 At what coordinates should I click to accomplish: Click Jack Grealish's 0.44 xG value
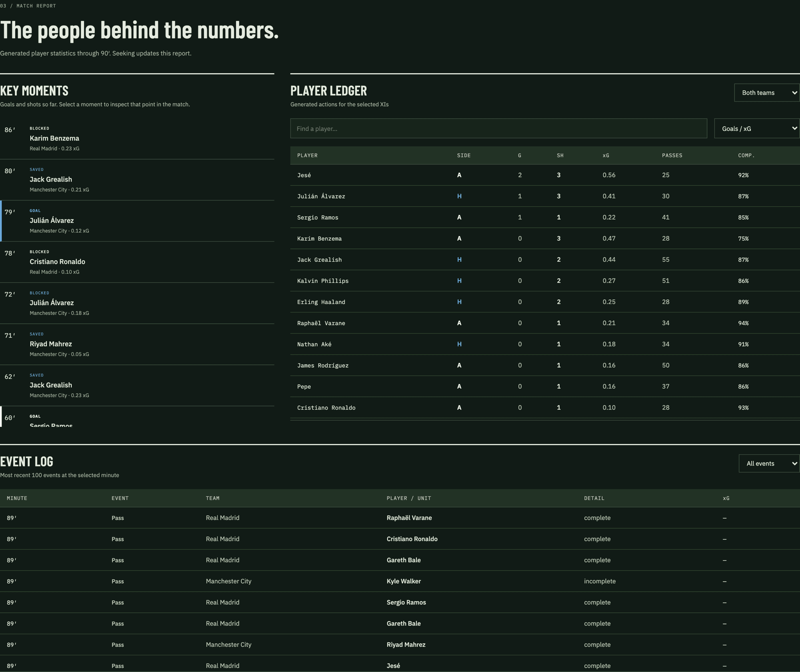point(609,260)
